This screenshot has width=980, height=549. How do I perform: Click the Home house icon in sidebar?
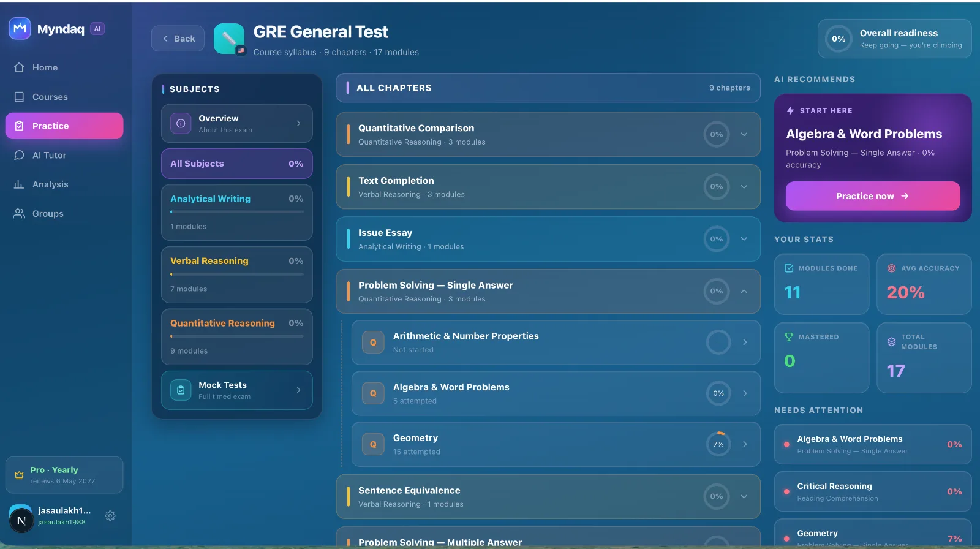20,67
